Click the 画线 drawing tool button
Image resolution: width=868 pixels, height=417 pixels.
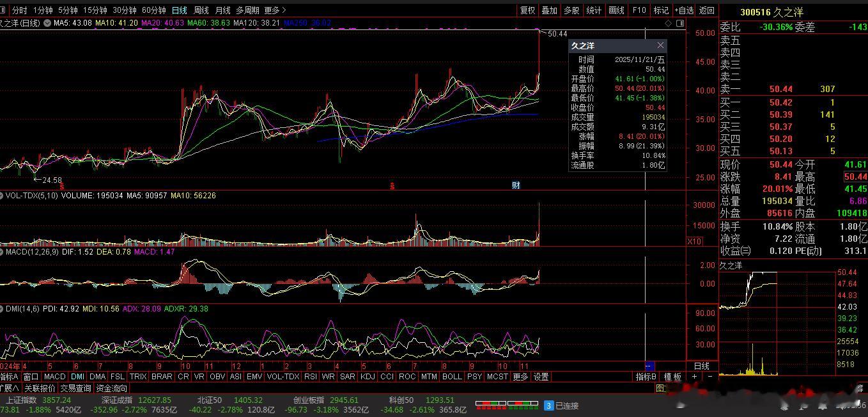(x=616, y=10)
